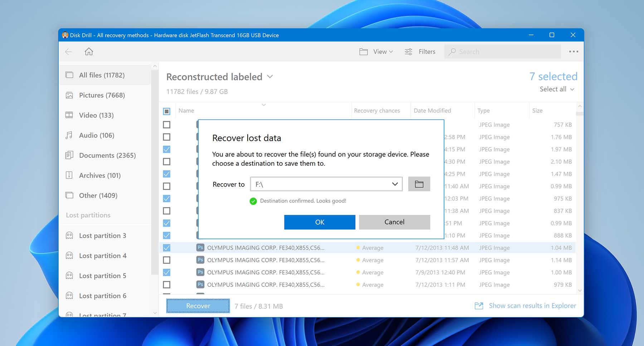Click the Documents category icon
Viewport: 644px width, 346px height.
coord(69,155)
